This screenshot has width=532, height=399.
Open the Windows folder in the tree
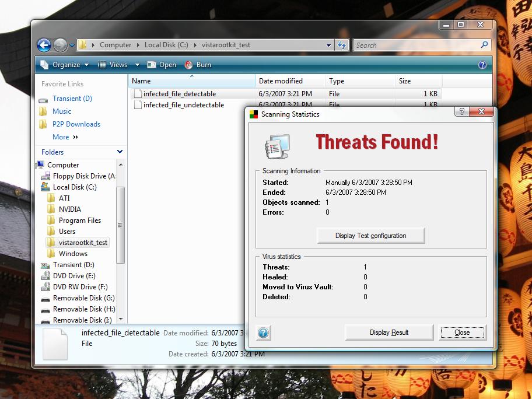pyautogui.click(x=73, y=254)
